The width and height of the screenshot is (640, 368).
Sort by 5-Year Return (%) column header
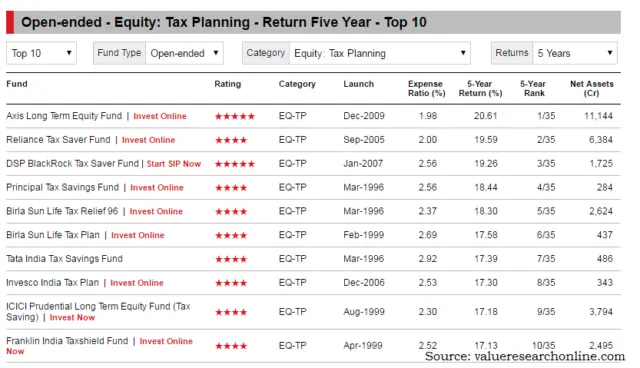pyautogui.click(x=480, y=89)
